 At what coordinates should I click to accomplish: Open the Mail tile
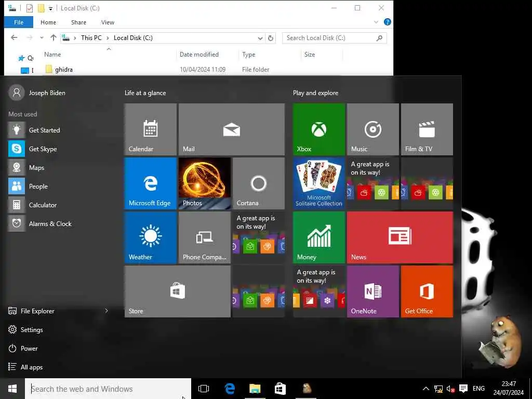click(x=231, y=129)
